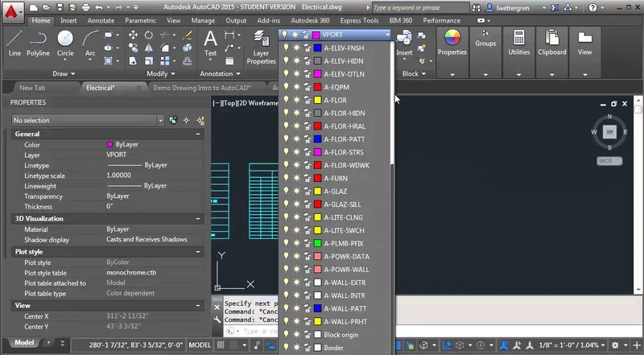Activate the Rotate tool in Modify panel
The height and width of the screenshot is (355, 644).
point(149,35)
